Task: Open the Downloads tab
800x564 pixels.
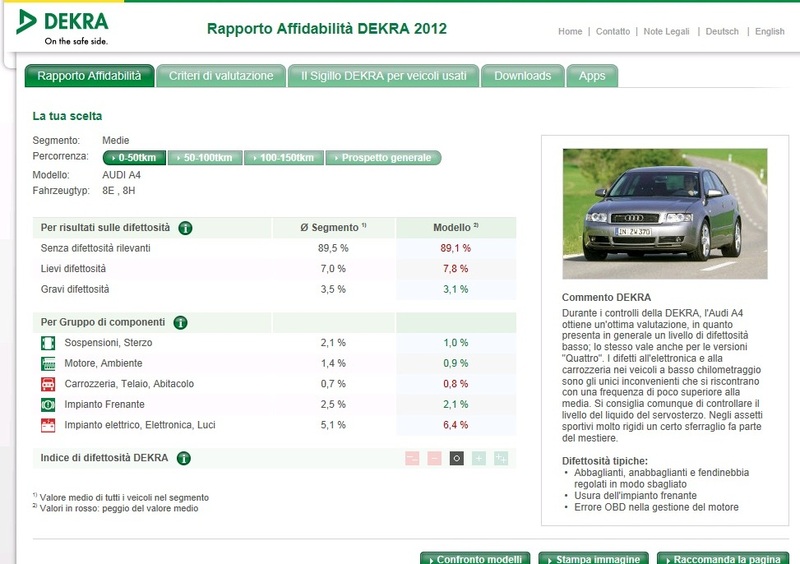Action: coord(522,76)
